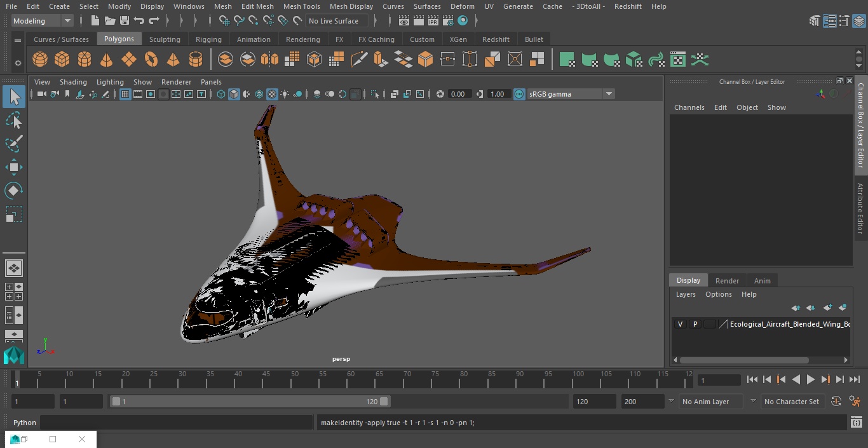Open the Edit Mesh menu
This screenshot has width=868, height=448.
tap(257, 6)
